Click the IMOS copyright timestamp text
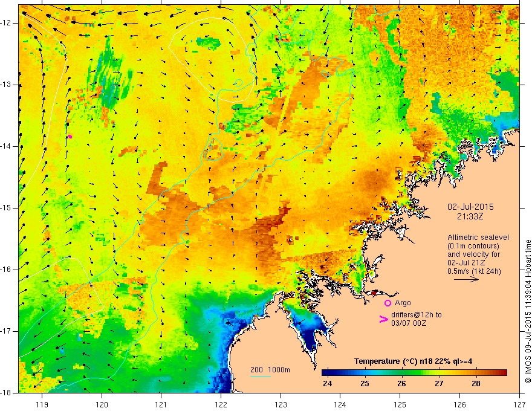 [528, 312]
